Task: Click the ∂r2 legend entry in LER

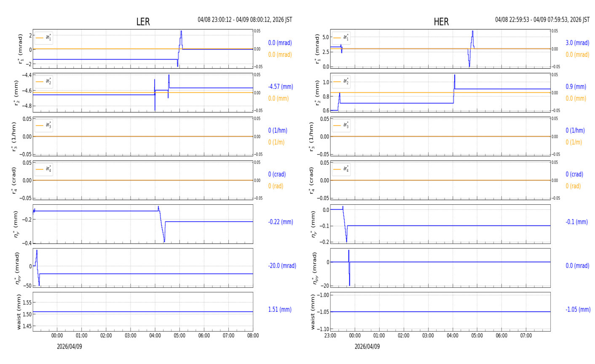Action: (44, 81)
